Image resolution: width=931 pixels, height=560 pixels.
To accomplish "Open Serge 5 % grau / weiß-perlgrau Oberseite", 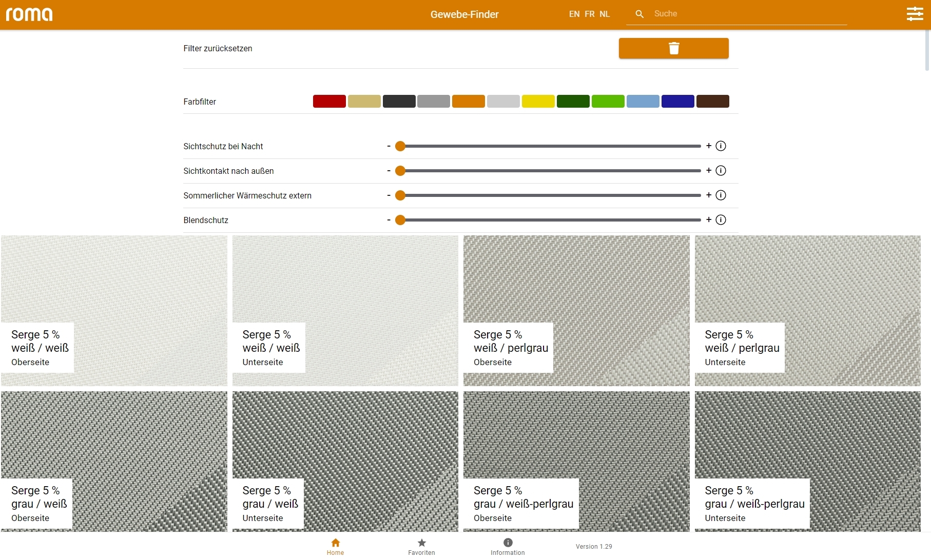I will pyautogui.click(x=576, y=462).
